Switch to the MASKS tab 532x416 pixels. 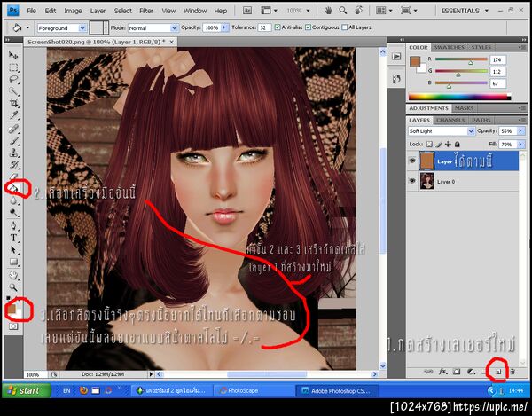coord(464,108)
